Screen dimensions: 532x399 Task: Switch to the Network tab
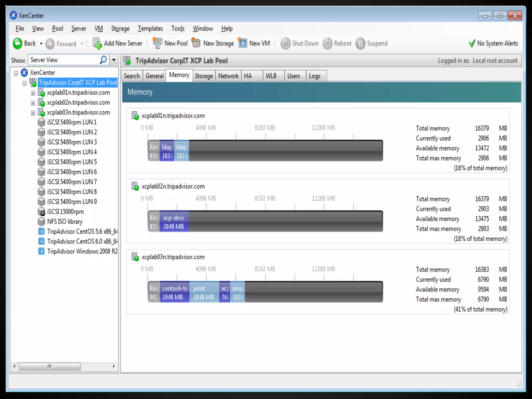click(x=228, y=76)
